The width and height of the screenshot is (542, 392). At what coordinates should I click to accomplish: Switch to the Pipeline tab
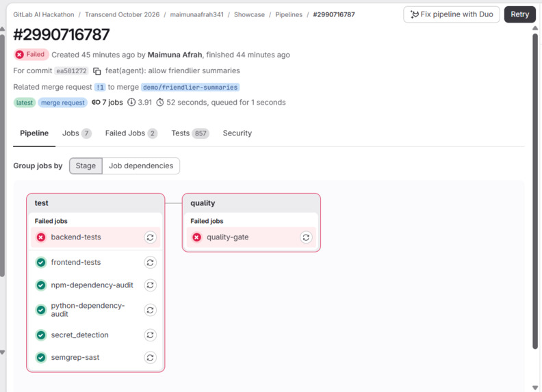click(x=34, y=133)
